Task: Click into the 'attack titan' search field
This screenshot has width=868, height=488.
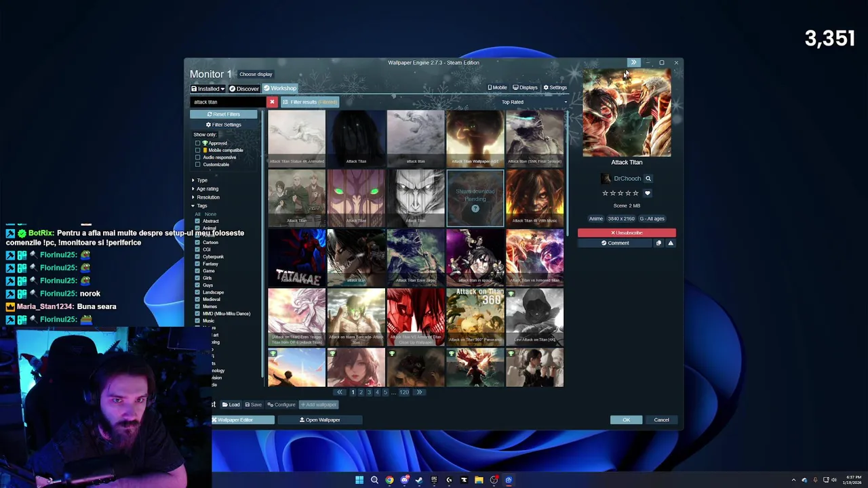Action: point(229,102)
